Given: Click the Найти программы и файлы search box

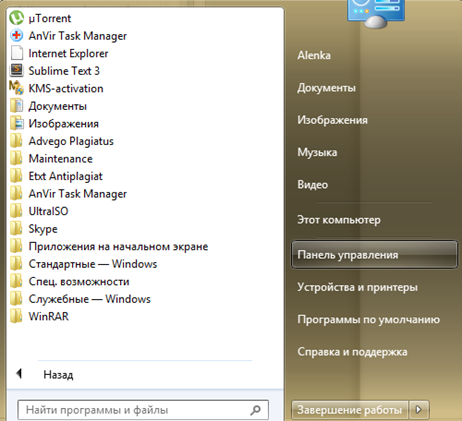Looking at the screenshot, I should pyautogui.click(x=143, y=410).
